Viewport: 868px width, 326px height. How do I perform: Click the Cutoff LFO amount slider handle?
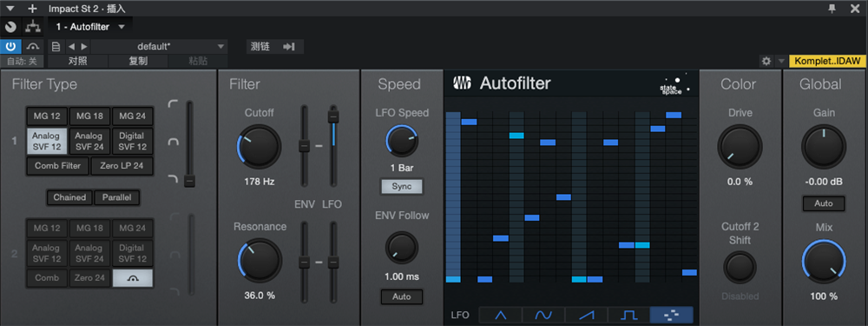click(333, 116)
